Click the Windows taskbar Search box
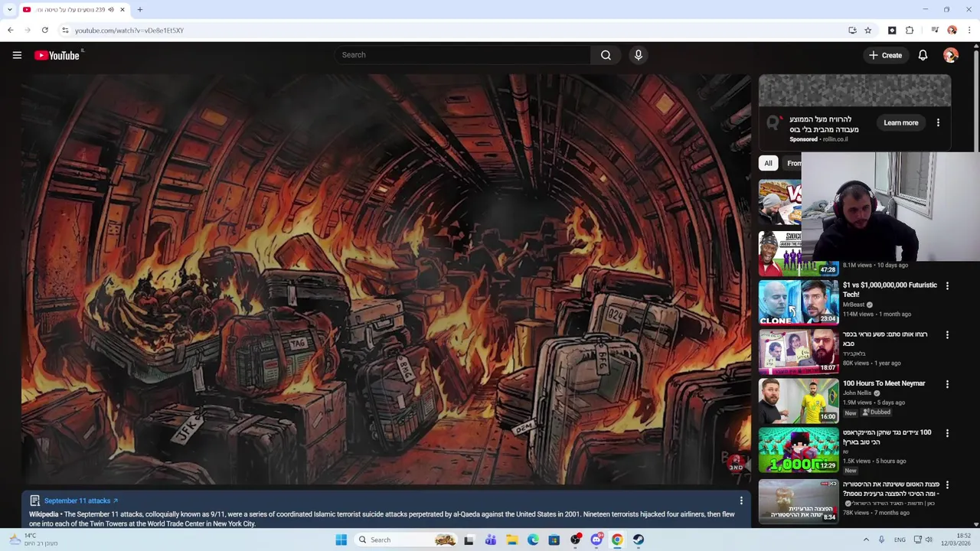 [406, 540]
